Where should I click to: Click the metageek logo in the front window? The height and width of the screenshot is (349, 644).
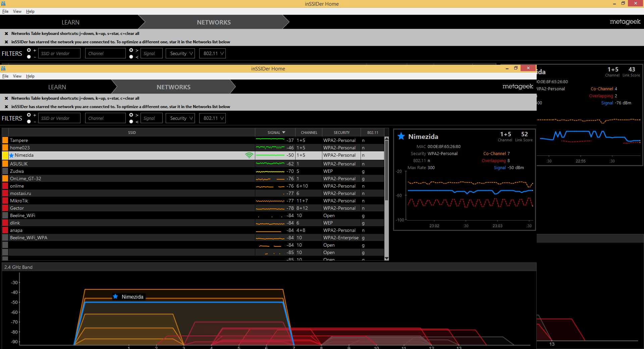click(x=518, y=87)
